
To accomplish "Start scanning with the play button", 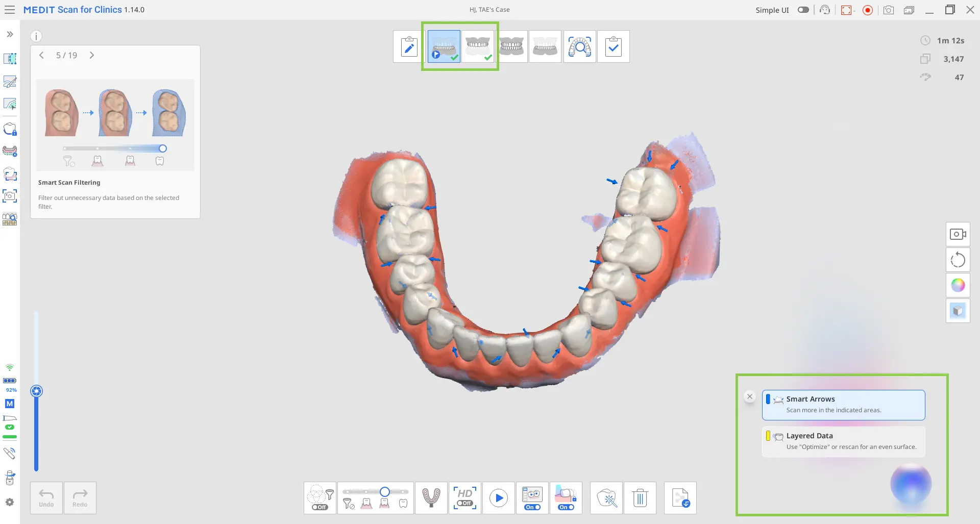I will click(499, 498).
